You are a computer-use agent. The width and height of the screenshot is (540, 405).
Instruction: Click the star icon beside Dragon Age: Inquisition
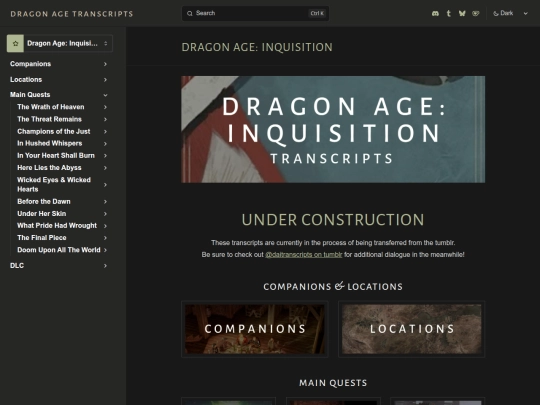[x=15, y=43]
